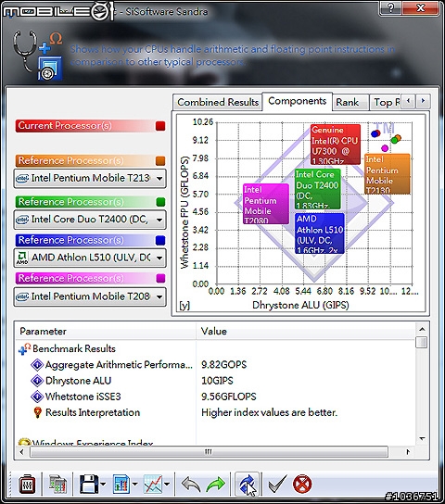Click the green forward arrow icon

(215, 484)
